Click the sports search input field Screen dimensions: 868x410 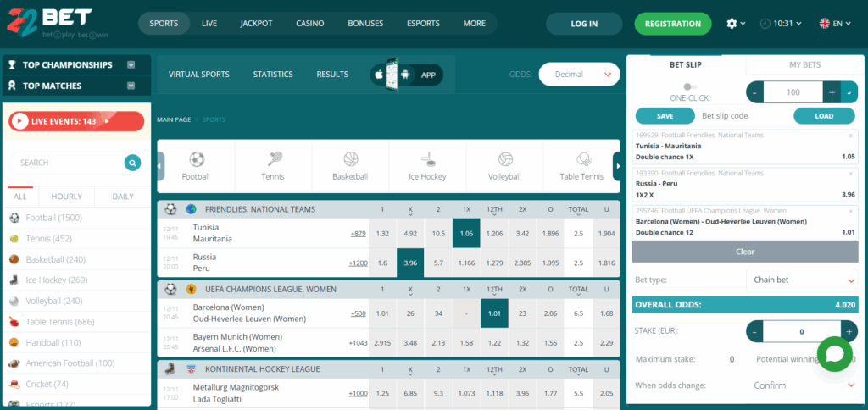(x=68, y=163)
